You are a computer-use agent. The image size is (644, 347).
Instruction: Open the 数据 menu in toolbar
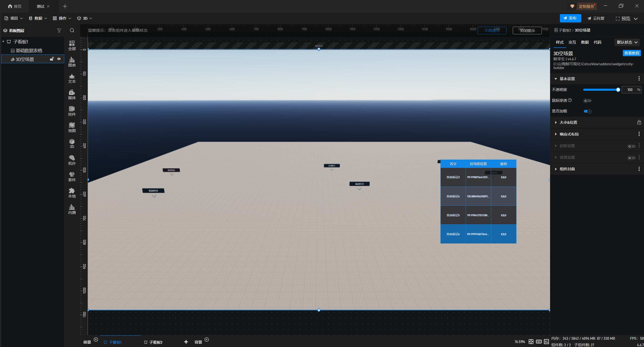[38, 18]
